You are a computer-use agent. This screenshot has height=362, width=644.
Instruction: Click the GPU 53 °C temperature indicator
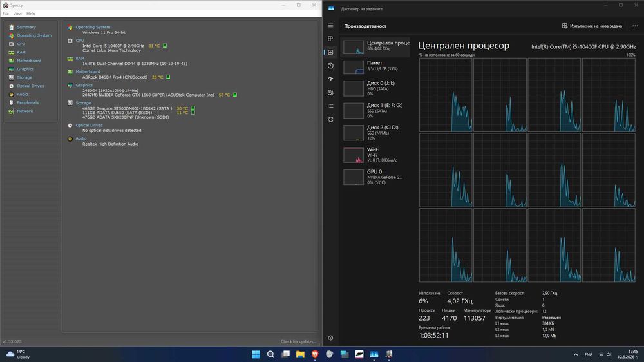pyautogui.click(x=235, y=95)
